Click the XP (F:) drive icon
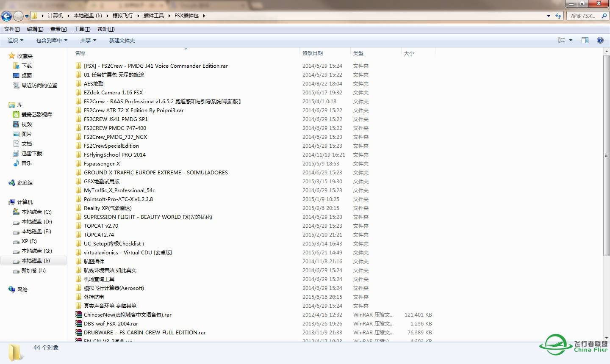610x364 pixels. (16, 241)
